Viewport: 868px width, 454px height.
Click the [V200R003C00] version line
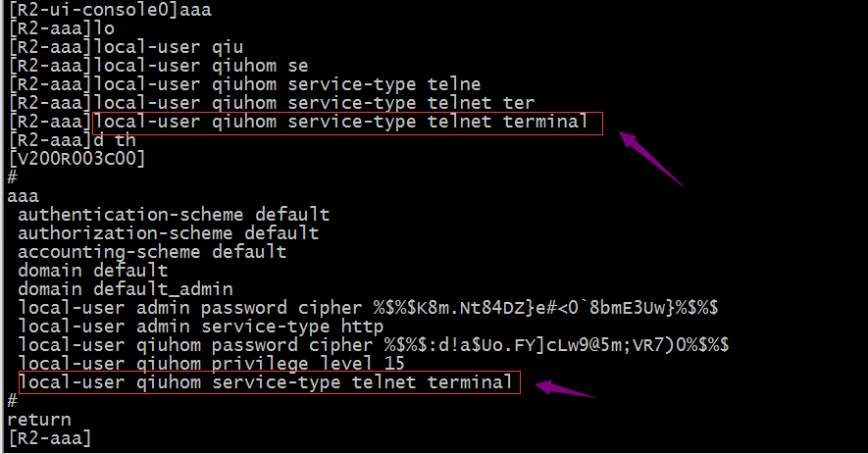77,159
